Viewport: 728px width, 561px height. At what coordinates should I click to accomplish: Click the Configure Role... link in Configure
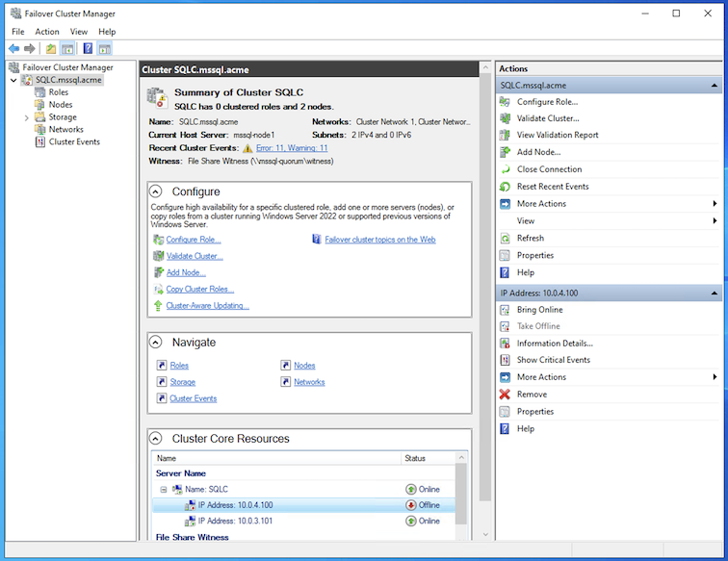[x=194, y=240]
